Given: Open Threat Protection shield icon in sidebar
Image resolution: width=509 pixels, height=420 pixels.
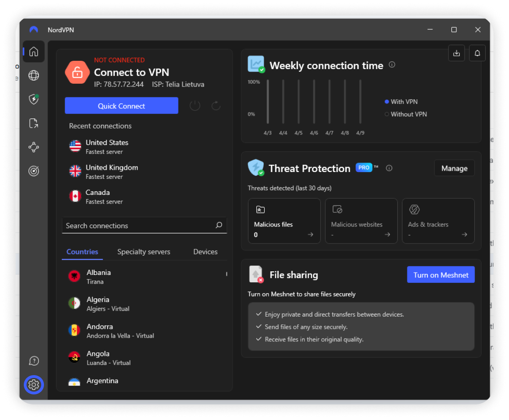Looking at the screenshot, I should pyautogui.click(x=33, y=99).
